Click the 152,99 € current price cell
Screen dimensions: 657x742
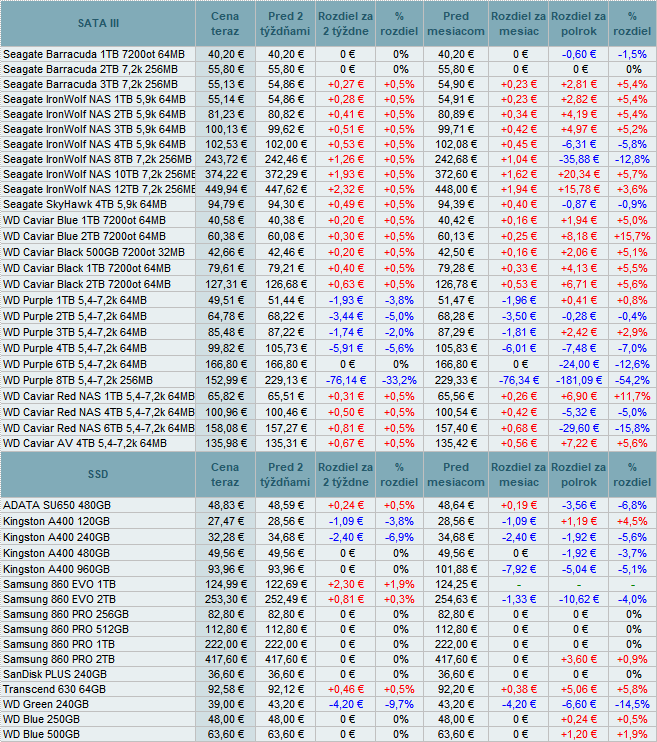pyautogui.click(x=226, y=380)
